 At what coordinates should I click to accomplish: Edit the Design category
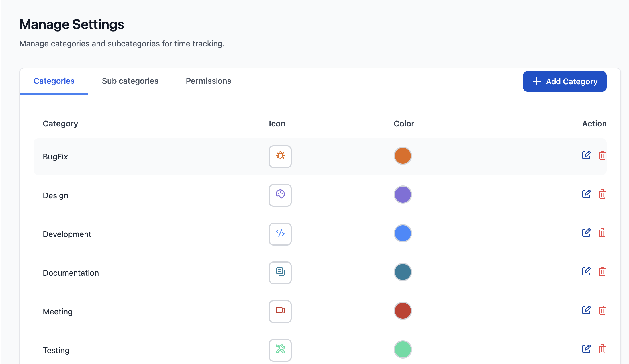[586, 194]
